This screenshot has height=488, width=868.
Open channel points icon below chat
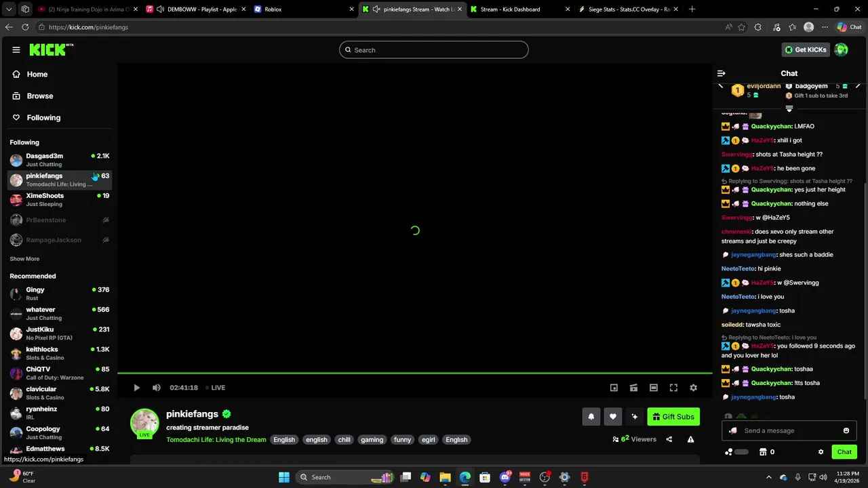[x=729, y=452]
